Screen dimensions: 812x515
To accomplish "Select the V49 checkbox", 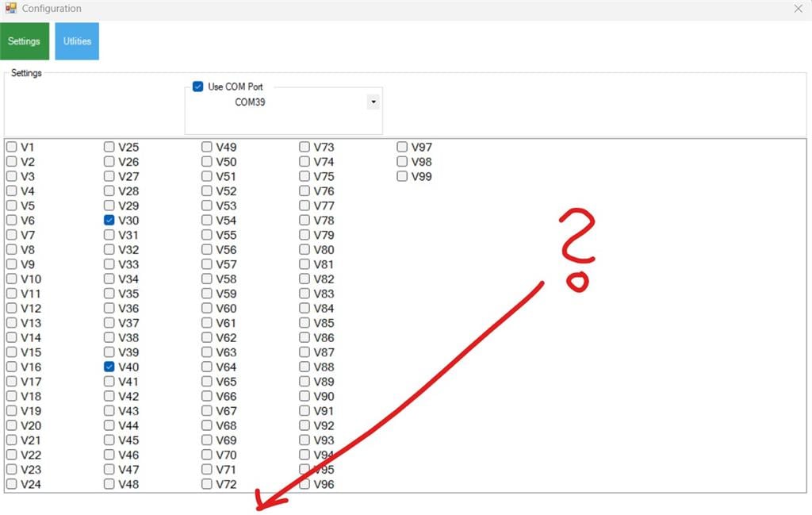I will (x=207, y=147).
